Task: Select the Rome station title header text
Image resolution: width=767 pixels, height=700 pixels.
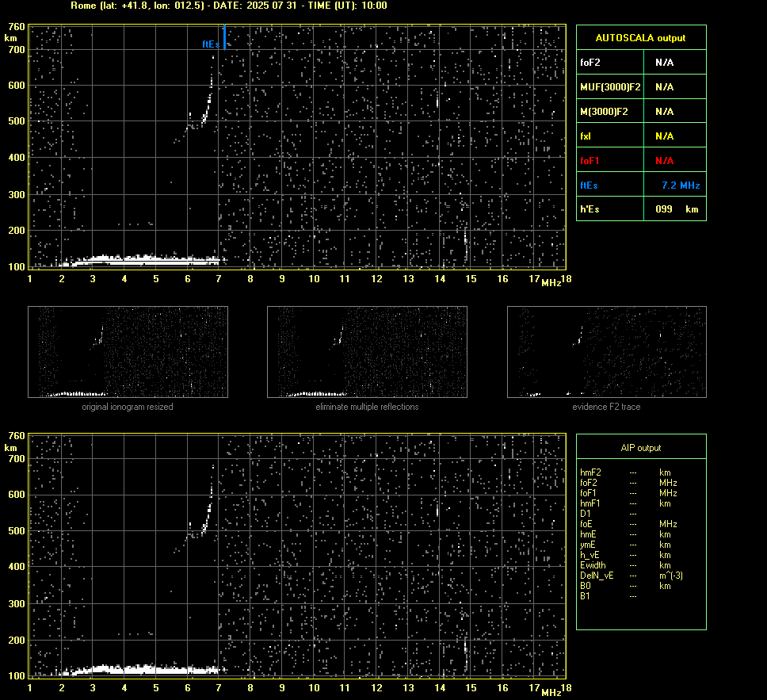Action: click(229, 6)
